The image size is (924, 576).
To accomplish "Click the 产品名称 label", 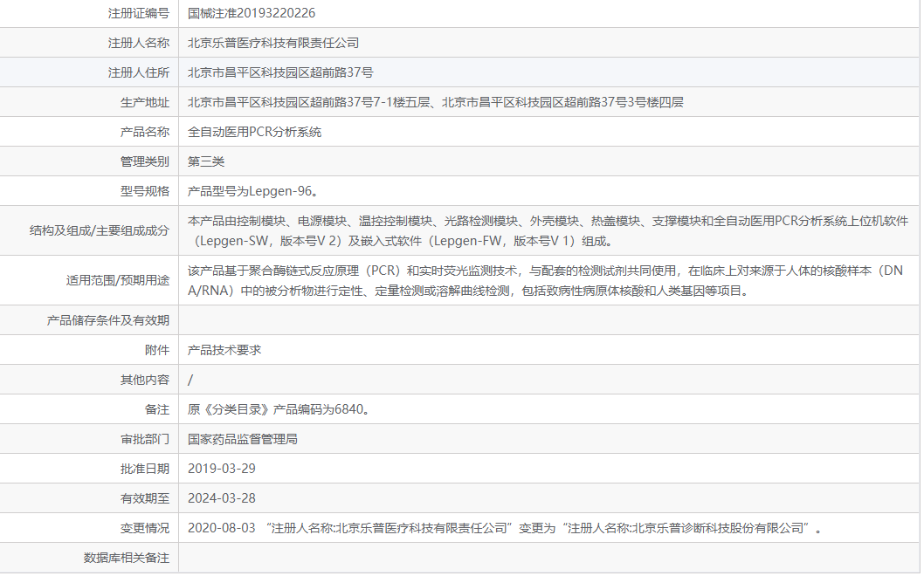I will pyautogui.click(x=145, y=132).
